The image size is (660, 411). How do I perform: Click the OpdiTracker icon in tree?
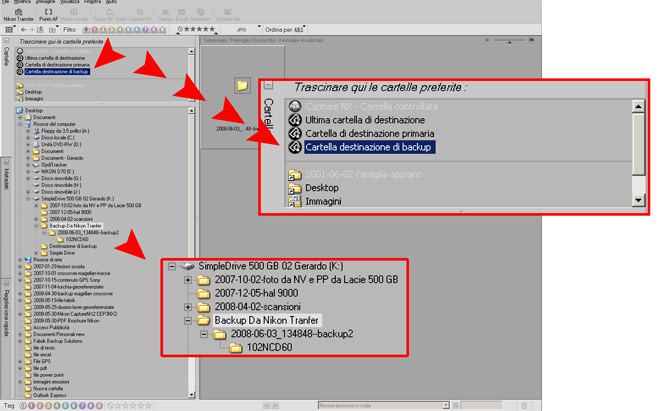tap(36, 165)
